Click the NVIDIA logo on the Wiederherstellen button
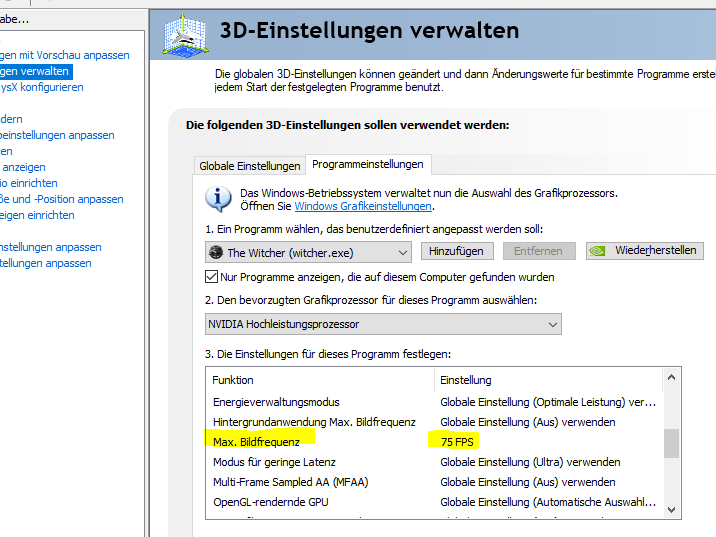The image size is (716, 537). pos(601,251)
